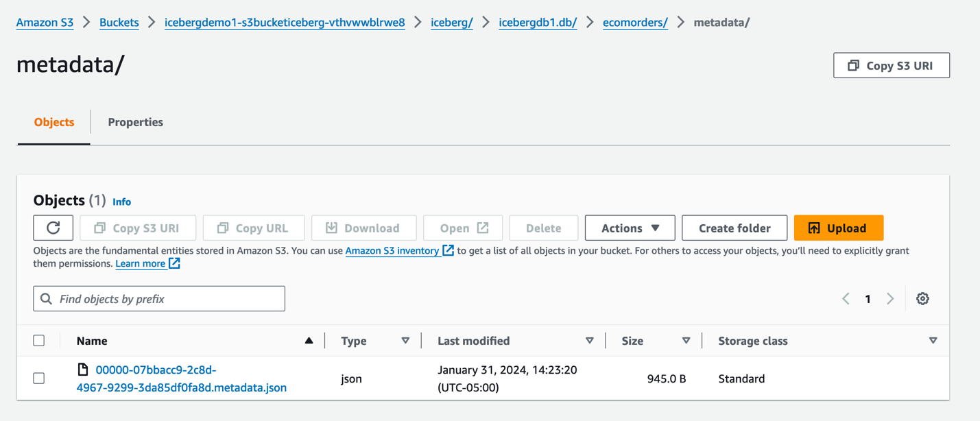Screen dimensions: 980x421
Task: Click the metadata.json file icon
Action: tap(83, 370)
